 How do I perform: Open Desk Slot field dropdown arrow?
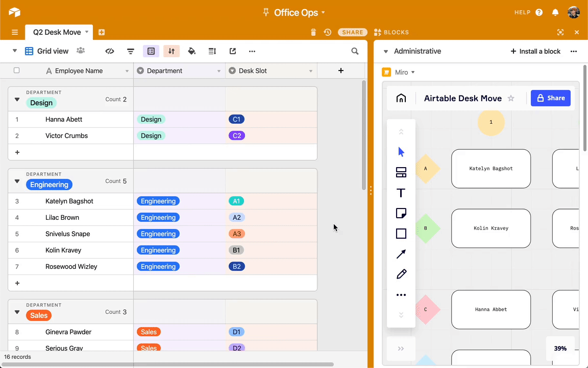310,71
